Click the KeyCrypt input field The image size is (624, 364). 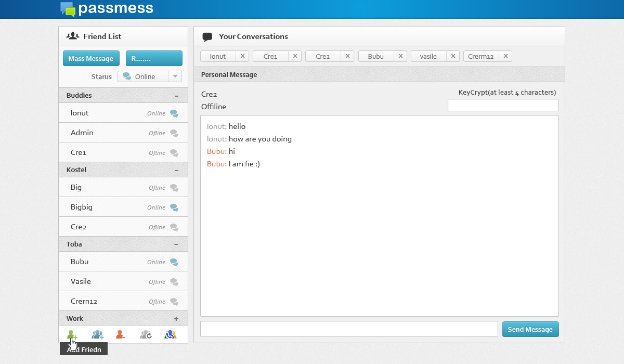[503, 105]
